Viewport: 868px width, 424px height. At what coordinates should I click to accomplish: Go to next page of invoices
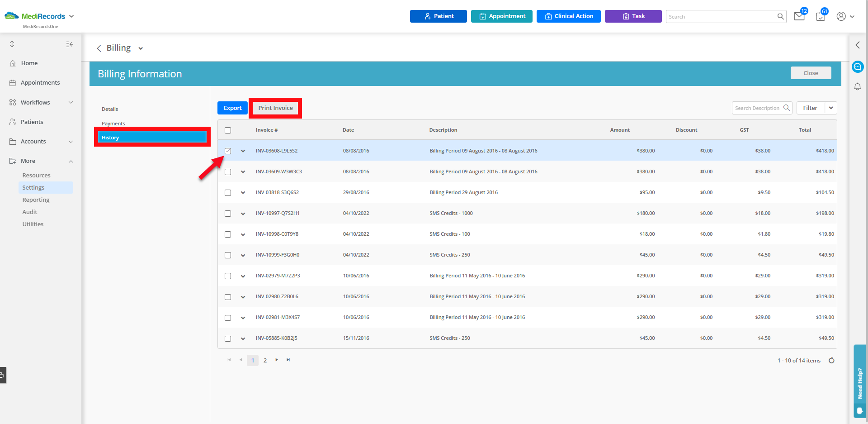click(x=277, y=360)
